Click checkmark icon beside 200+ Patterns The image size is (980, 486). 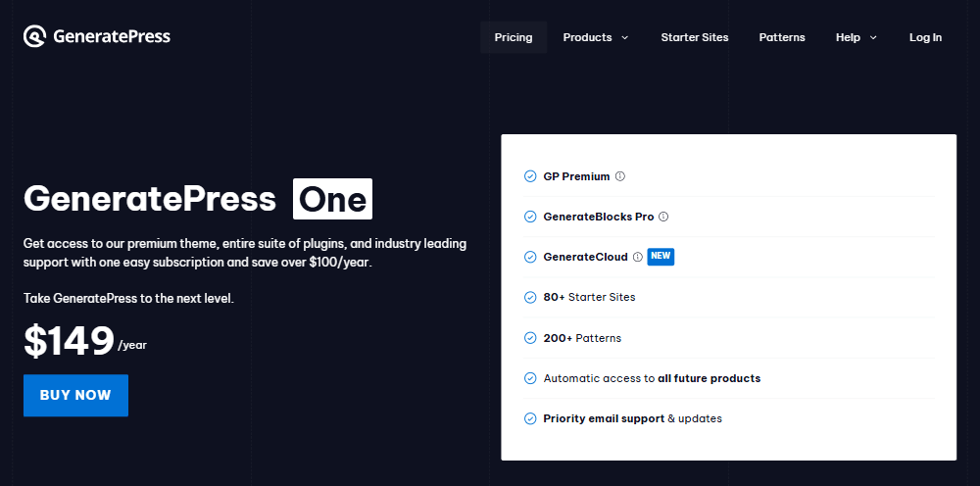[531, 338]
